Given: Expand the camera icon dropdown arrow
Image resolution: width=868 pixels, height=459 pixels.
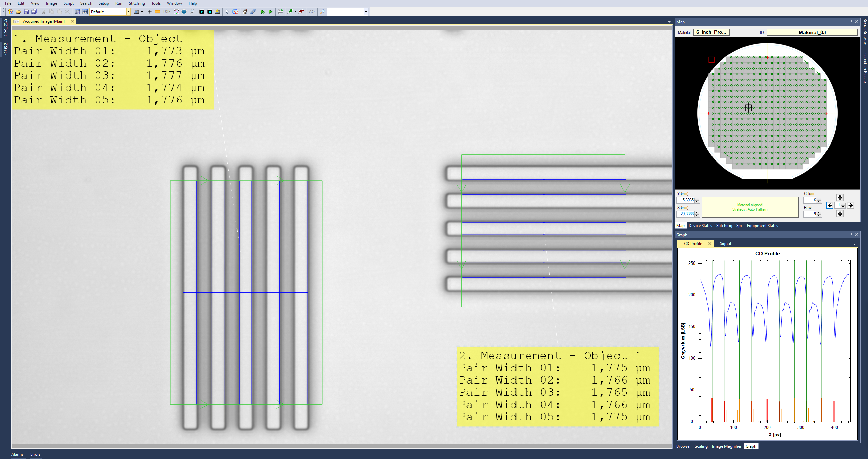Looking at the screenshot, I should pos(142,12).
